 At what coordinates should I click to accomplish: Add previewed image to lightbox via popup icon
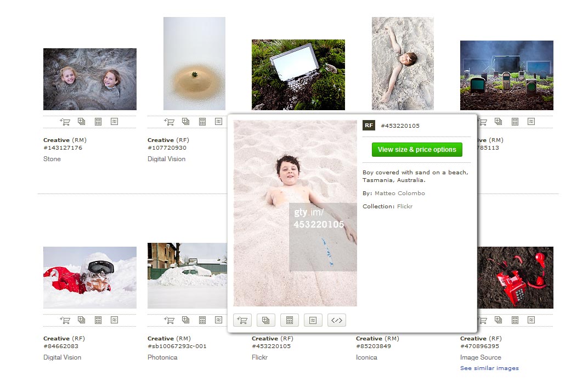pyautogui.click(x=266, y=320)
